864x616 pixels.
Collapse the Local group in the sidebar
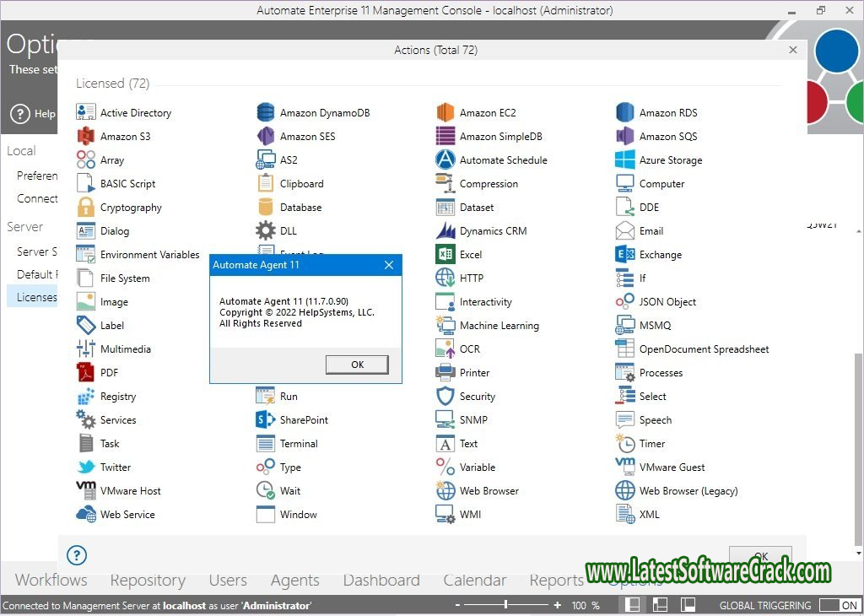(22, 150)
